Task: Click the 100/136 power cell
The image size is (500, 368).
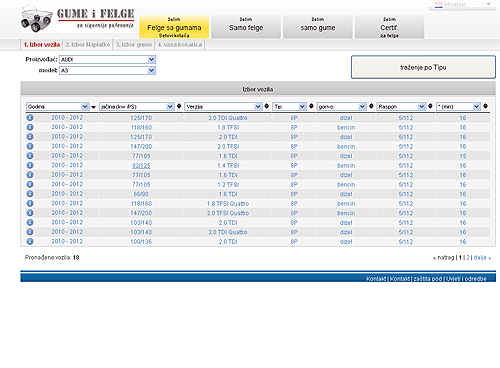Action: pos(141,242)
